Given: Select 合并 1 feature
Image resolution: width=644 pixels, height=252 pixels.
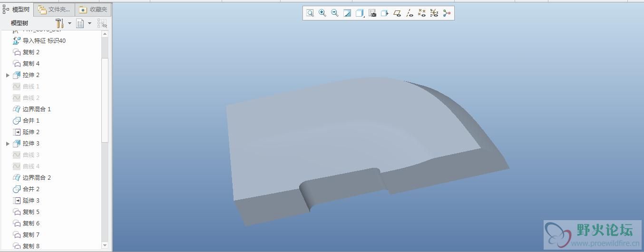Looking at the screenshot, I should tap(31, 121).
